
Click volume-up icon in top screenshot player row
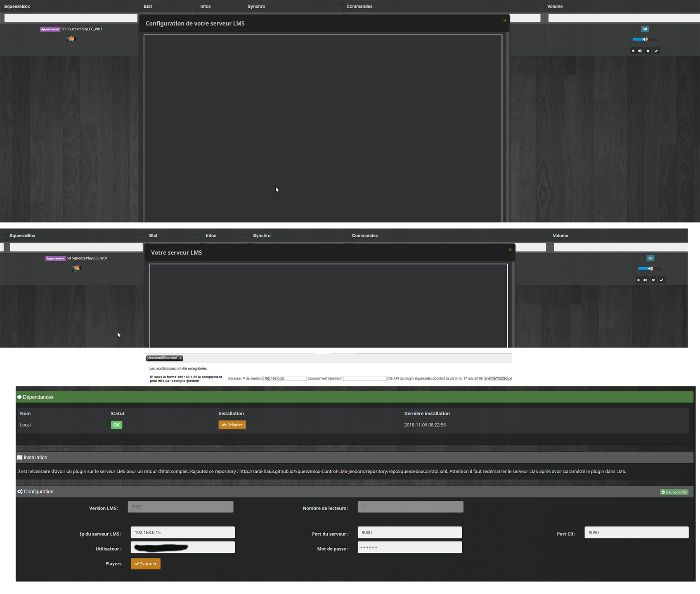pyautogui.click(x=640, y=51)
